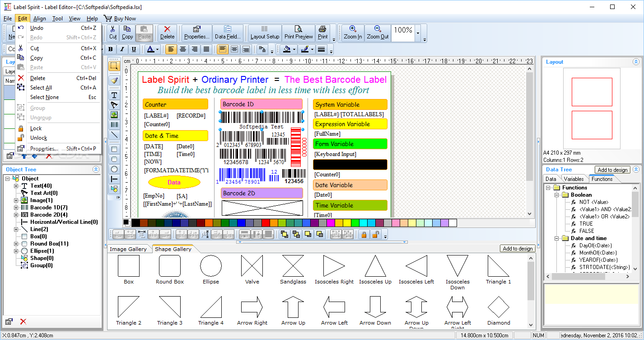Set paragraph alignment to right
The width and height of the screenshot is (644, 340).
(x=195, y=49)
